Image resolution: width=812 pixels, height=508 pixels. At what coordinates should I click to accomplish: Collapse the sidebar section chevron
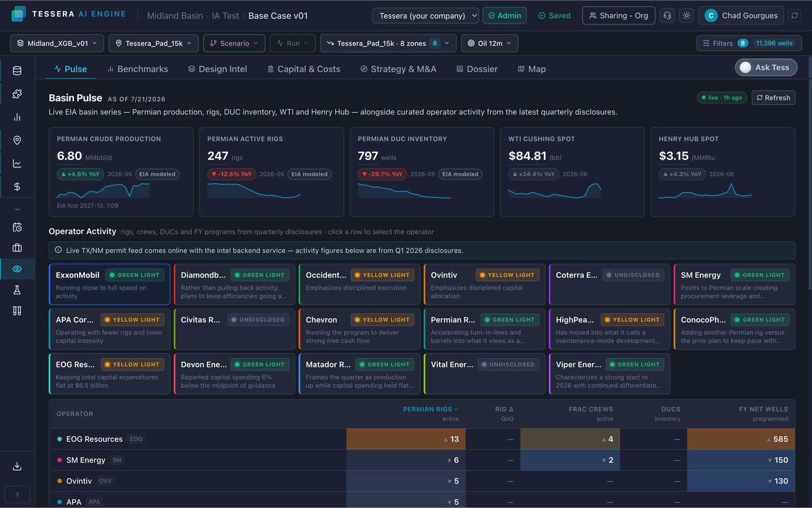pyautogui.click(x=17, y=209)
